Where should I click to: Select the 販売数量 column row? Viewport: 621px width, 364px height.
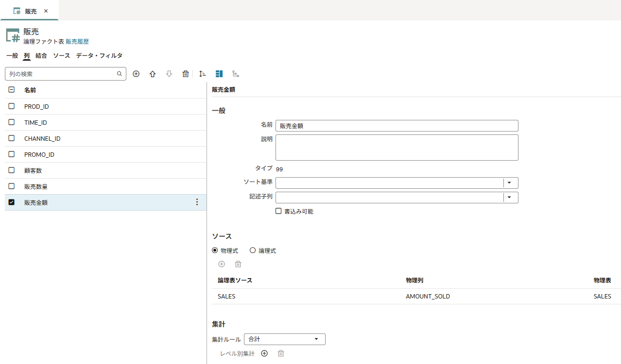coord(105,186)
